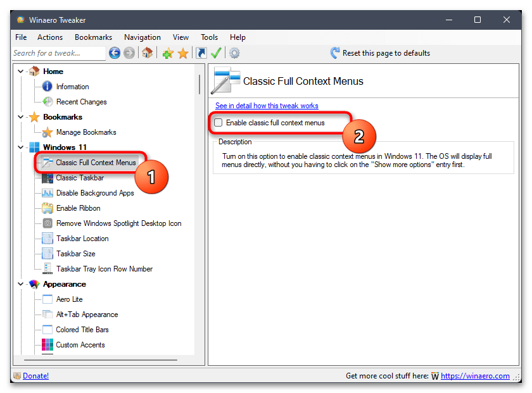
Task: Open 'See in detail how this tweak works' link
Action: click(x=267, y=106)
